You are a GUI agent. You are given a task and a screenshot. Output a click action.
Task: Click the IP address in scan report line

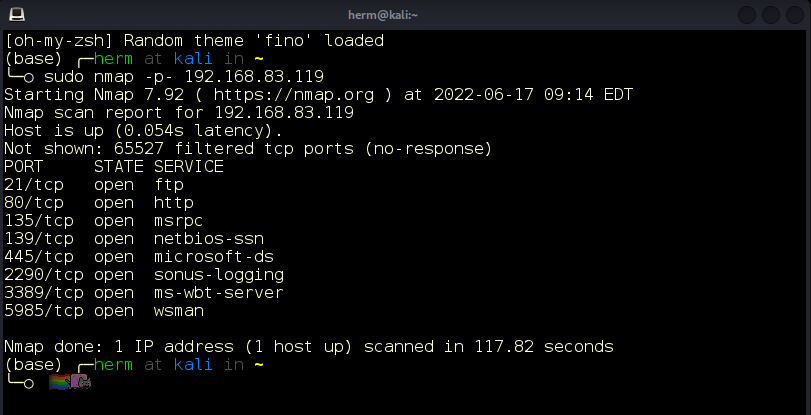(284, 113)
